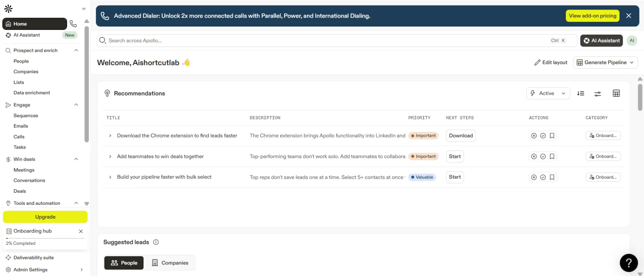Screen dimensions: 644x276
Task: Click the sort order icon in Recommendations
Action: [x=581, y=94]
